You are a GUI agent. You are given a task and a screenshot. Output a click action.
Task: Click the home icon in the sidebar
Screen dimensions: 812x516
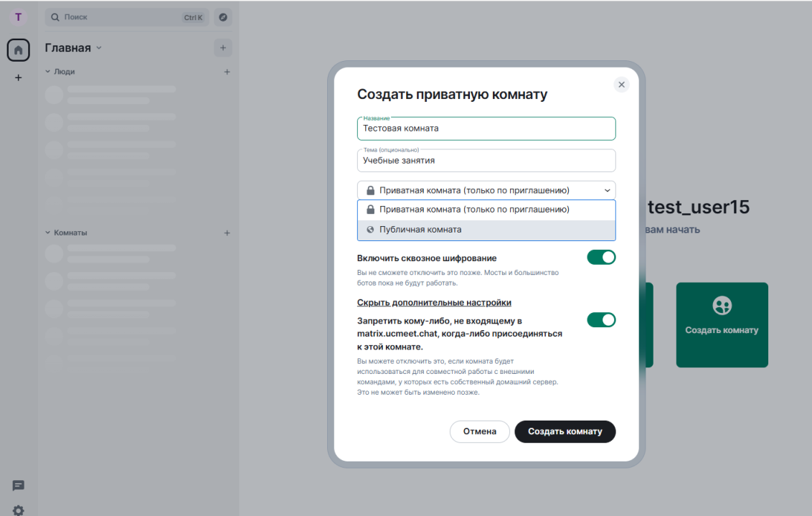pyautogui.click(x=19, y=50)
